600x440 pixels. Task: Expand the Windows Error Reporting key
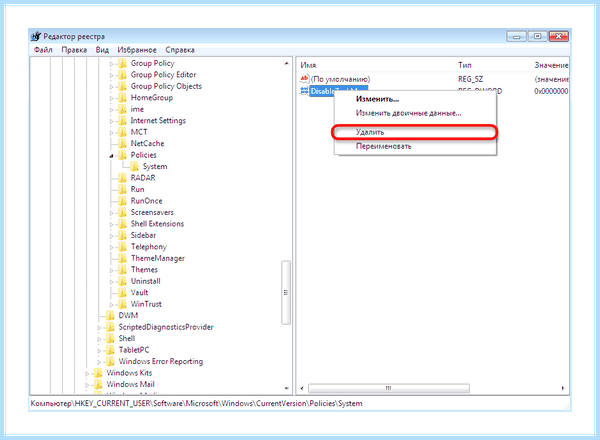click(99, 362)
